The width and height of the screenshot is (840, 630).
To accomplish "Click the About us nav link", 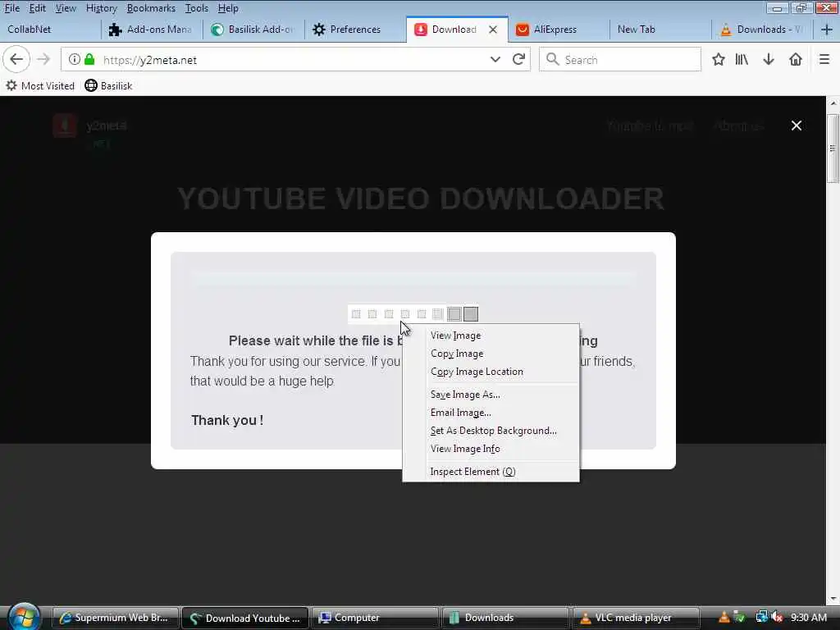I will pos(738,126).
